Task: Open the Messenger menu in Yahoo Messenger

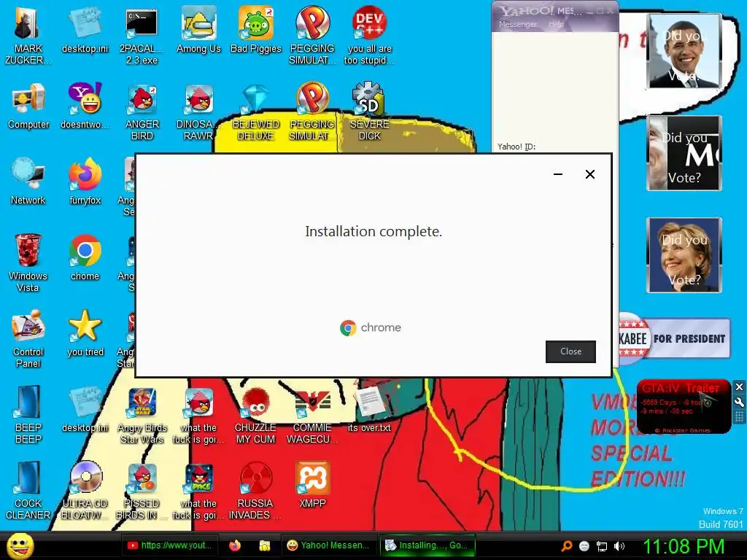Action: (x=517, y=24)
